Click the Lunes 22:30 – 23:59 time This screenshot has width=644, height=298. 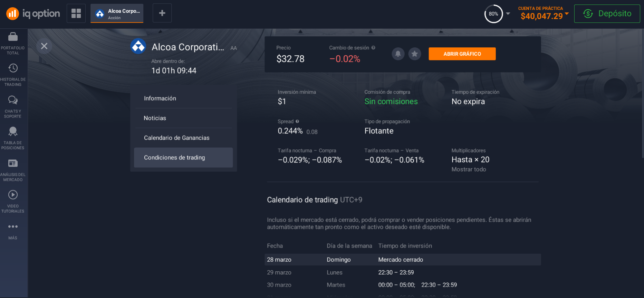396,272
